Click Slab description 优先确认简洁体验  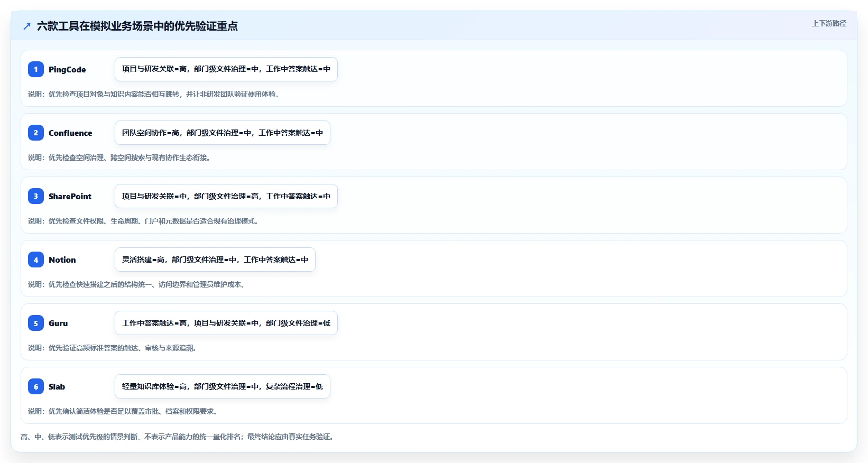point(124,411)
